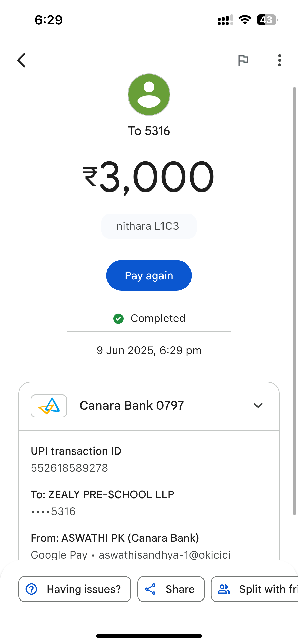The width and height of the screenshot is (298, 644).
Task: Tap the Canara Bank logo icon
Action: tap(49, 406)
